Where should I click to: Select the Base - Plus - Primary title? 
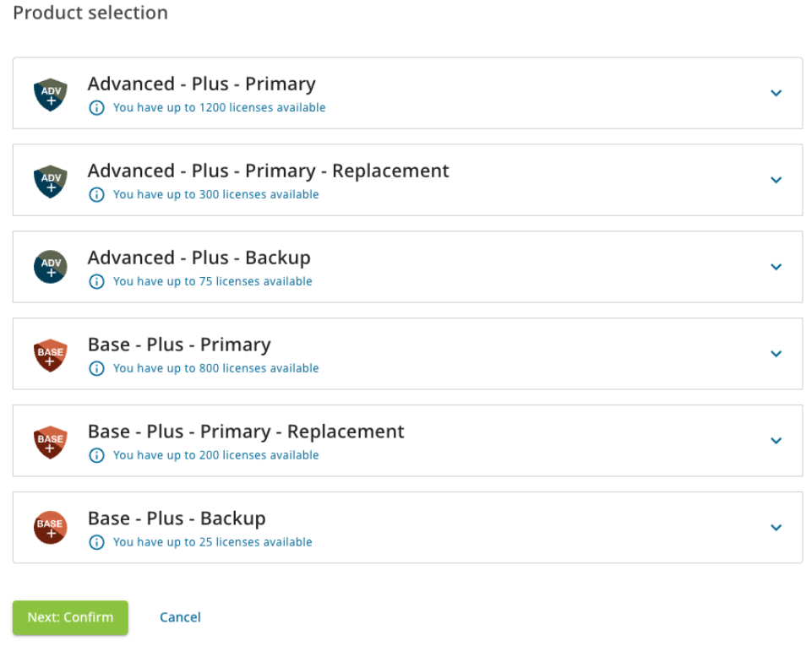pos(179,345)
